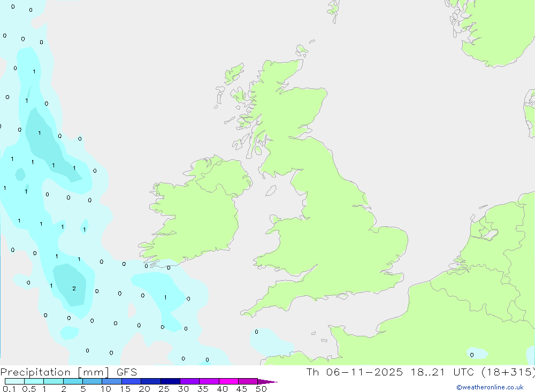Pick the 10–15 mm legend color band

112,381
